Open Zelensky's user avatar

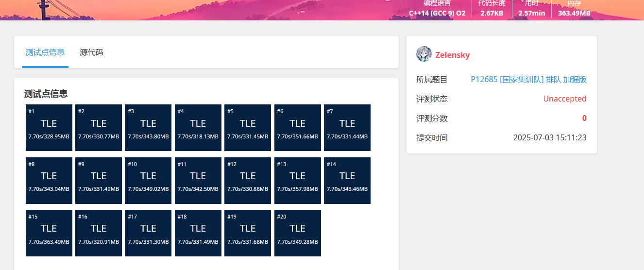tap(424, 54)
